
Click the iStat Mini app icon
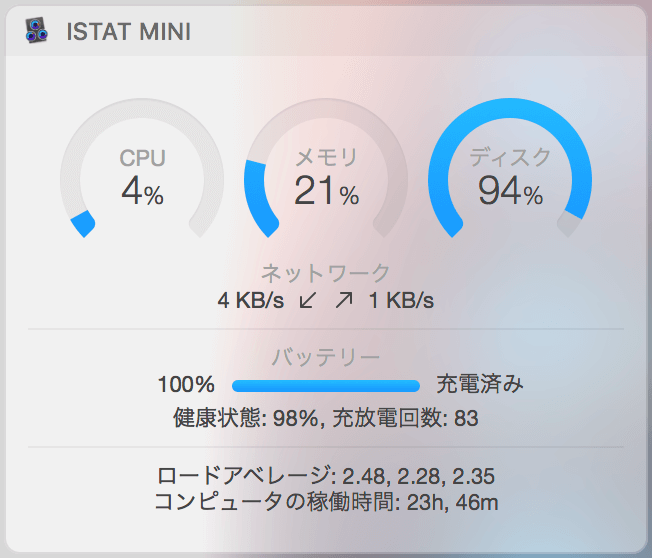(x=37, y=30)
